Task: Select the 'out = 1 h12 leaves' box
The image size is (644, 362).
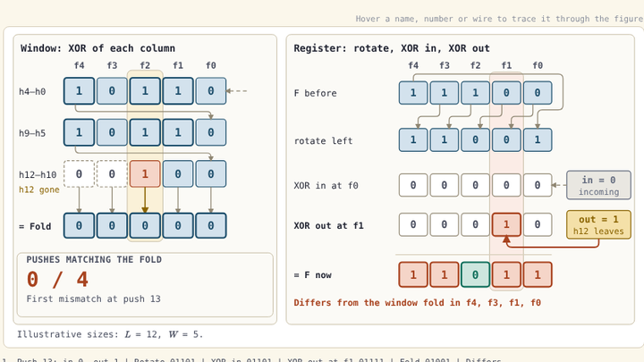Action: point(598,224)
